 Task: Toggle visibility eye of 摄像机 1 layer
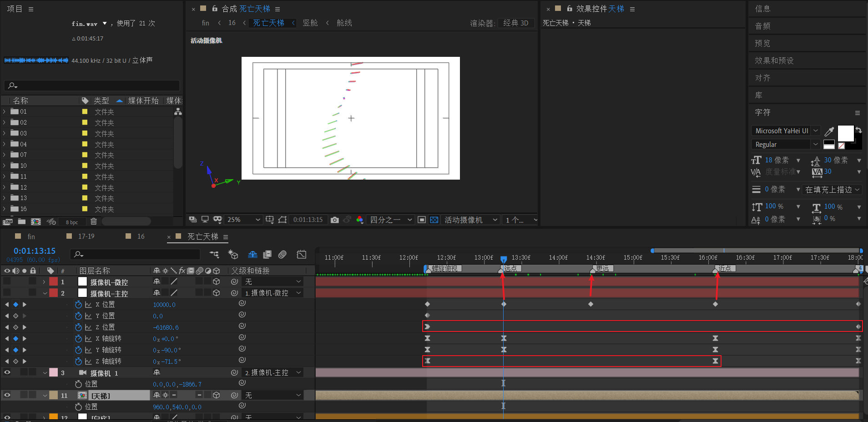7,372
